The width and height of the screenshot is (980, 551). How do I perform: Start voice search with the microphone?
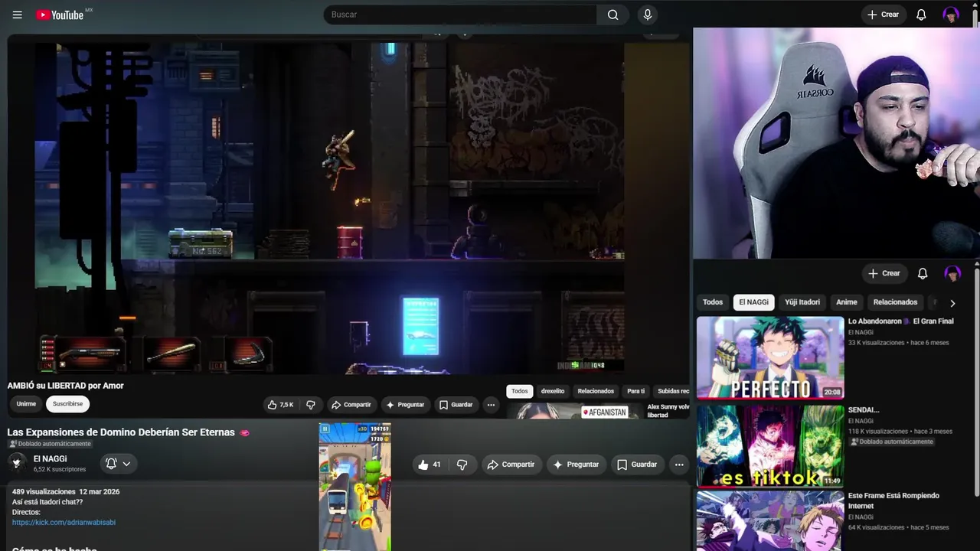[648, 15]
